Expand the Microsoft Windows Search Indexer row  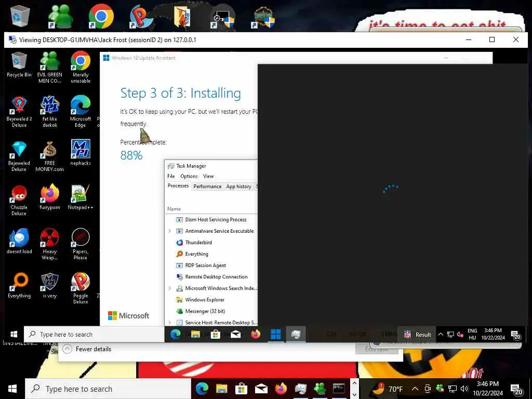point(170,288)
